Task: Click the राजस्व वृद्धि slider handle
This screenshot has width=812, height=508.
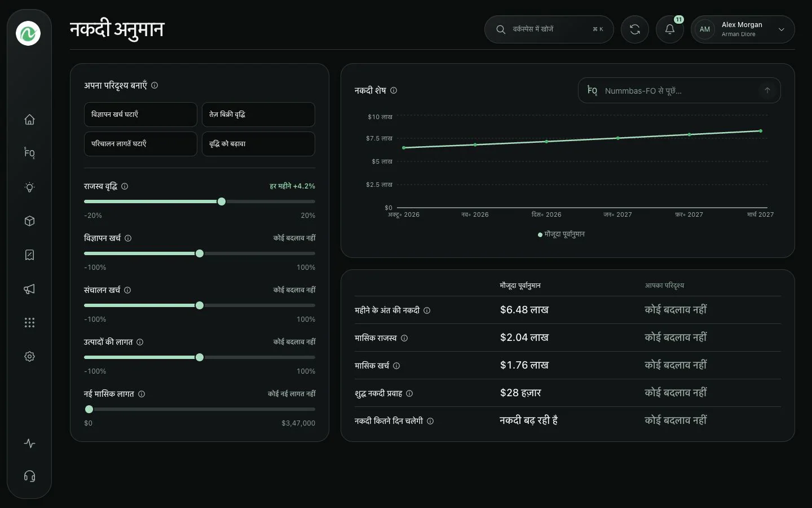Action: [222, 202]
